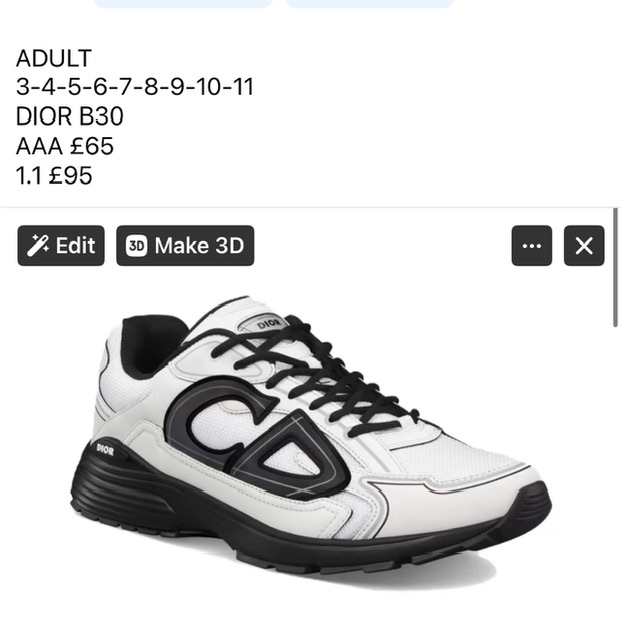Click the 1.1 £95 price line
The image size is (621, 640).
pyautogui.click(x=54, y=176)
